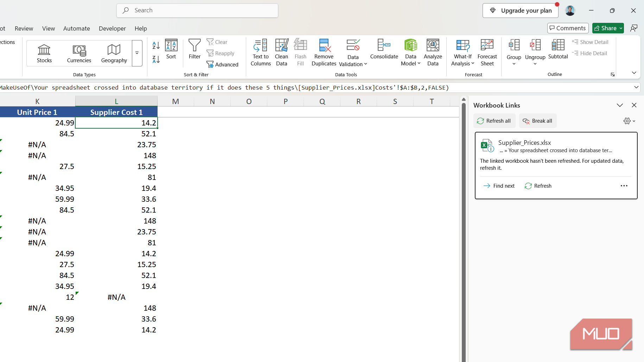Viewport: 644px width, 362px height.
Task: Select the Supplier_Prices.xlsx link card
Action: click(556, 166)
